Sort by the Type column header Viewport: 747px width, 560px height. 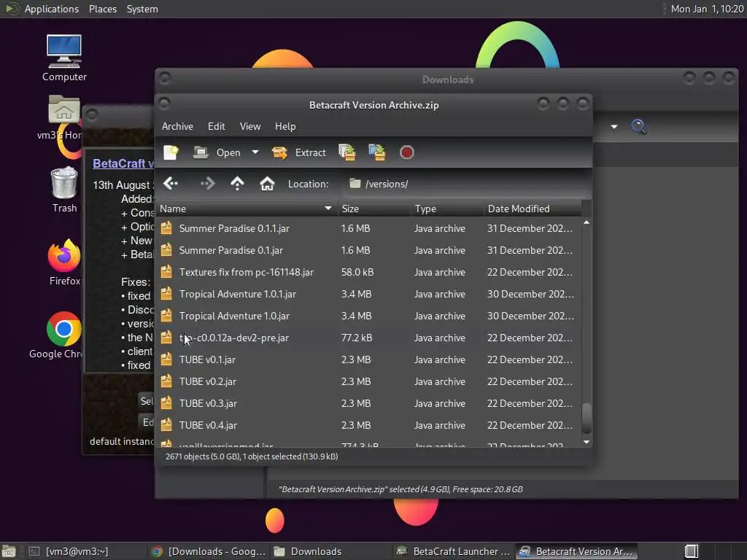coord(447,209)
